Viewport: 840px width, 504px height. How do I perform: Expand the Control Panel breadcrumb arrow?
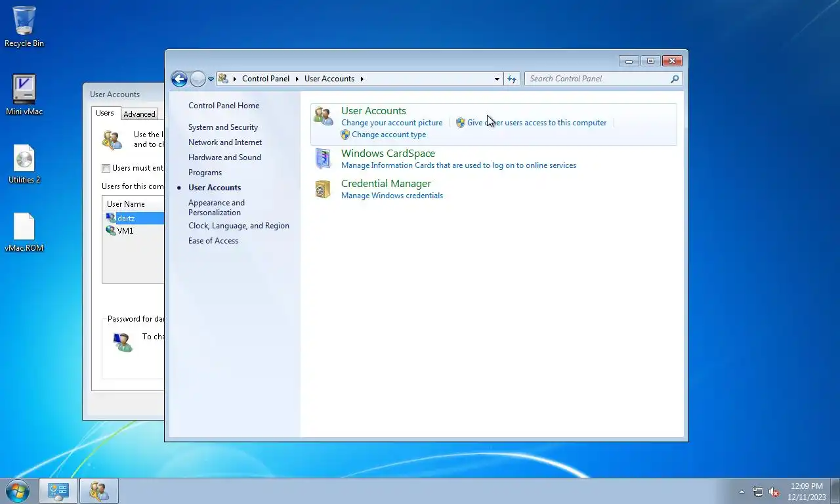click(x=296, y=79)
